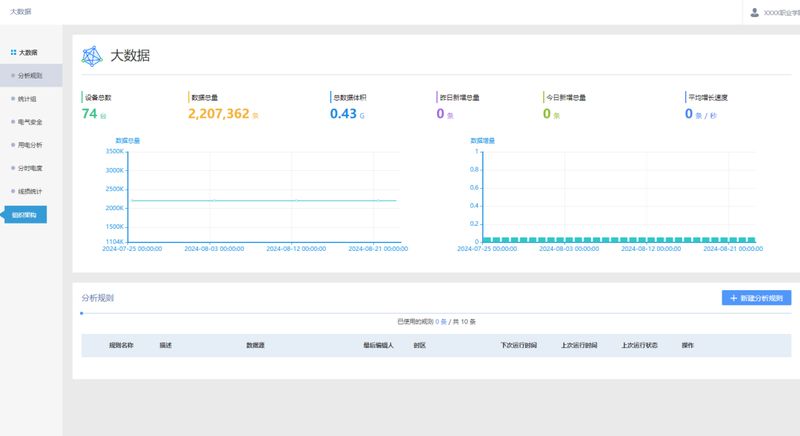Click the 下次运行时间 column header
This screenshot has width=800, height=436.
518,345
